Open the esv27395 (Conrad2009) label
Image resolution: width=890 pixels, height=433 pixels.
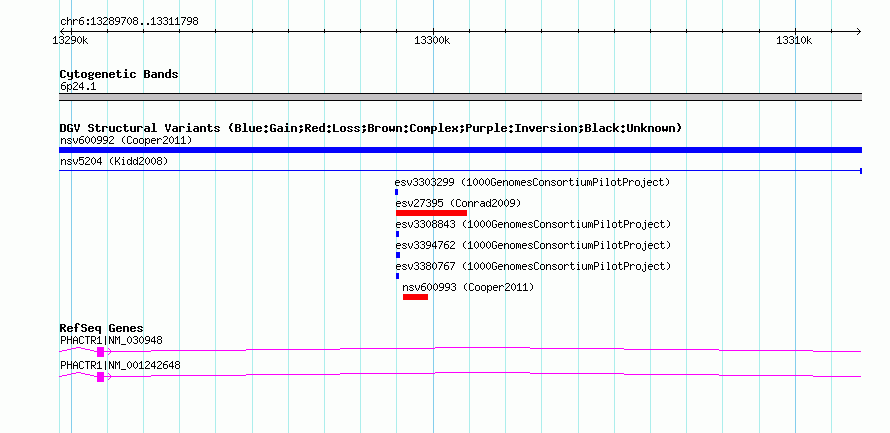(x=458, y=203)
